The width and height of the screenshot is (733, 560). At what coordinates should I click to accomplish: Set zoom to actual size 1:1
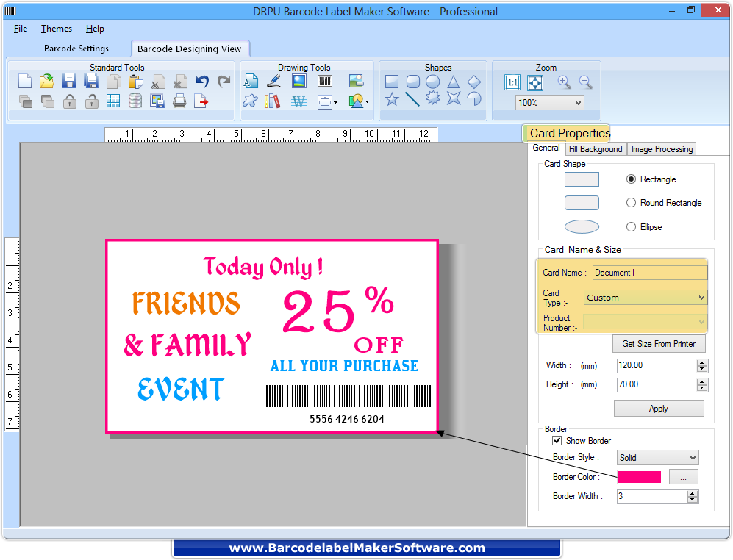click(x=513, y=83)
